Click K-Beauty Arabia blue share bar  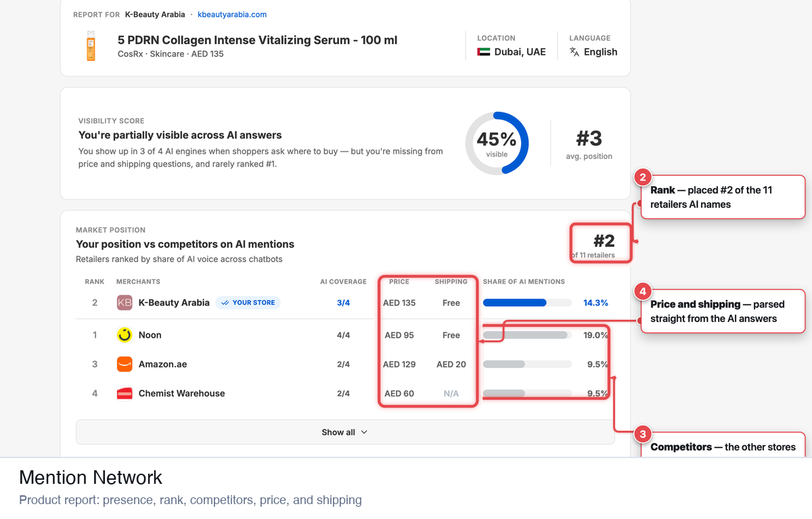[514, 302]
